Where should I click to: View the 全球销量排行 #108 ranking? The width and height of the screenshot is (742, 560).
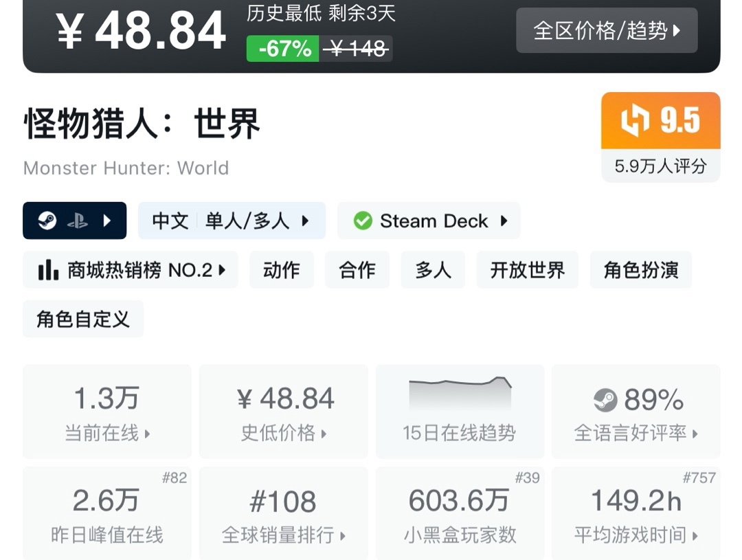coord(284,514)
